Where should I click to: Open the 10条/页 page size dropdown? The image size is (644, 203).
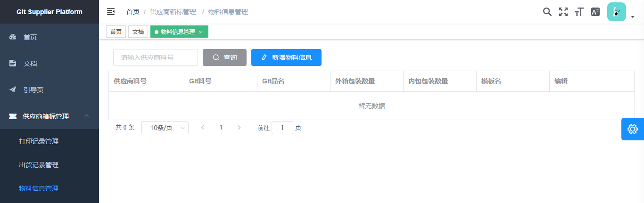coord(165,128)
